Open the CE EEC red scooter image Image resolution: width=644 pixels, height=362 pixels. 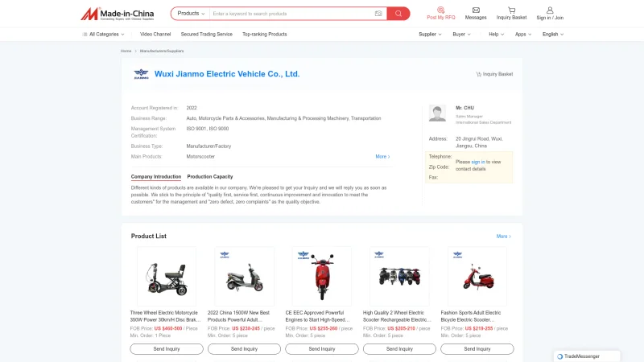pos(321,276)
